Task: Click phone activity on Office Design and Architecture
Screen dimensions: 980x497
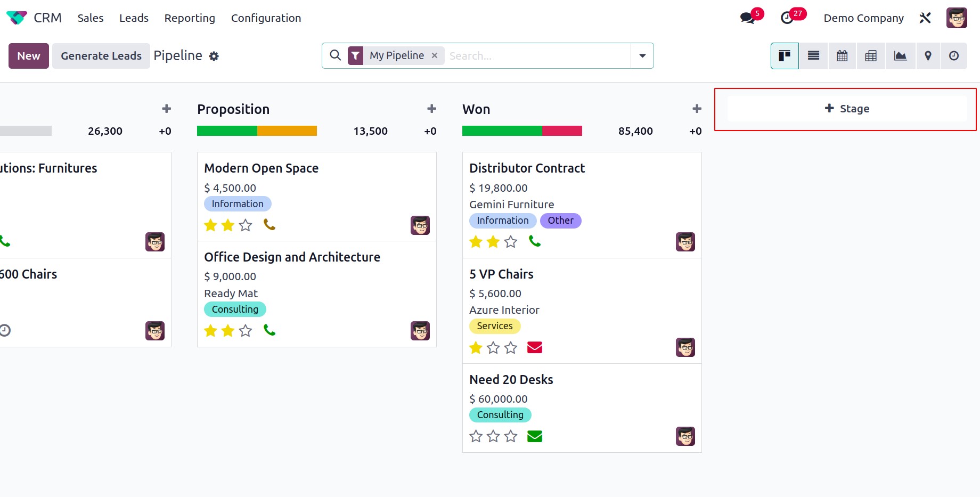Action: point(269,330)
